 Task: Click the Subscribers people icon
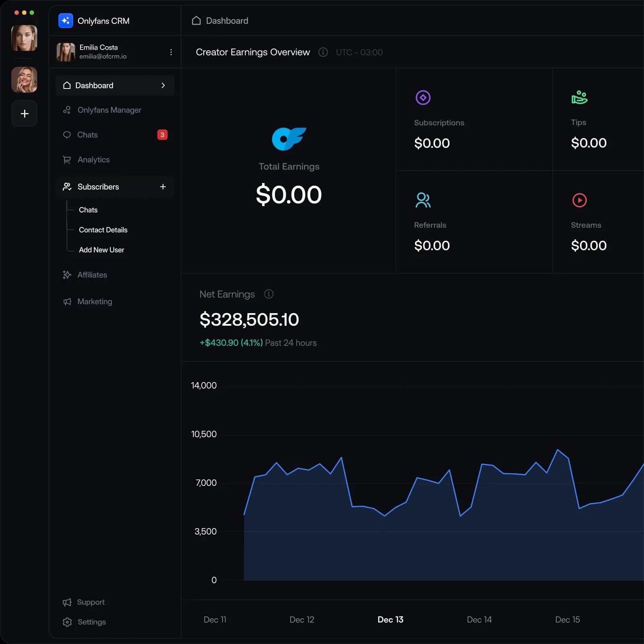(67, 187)
